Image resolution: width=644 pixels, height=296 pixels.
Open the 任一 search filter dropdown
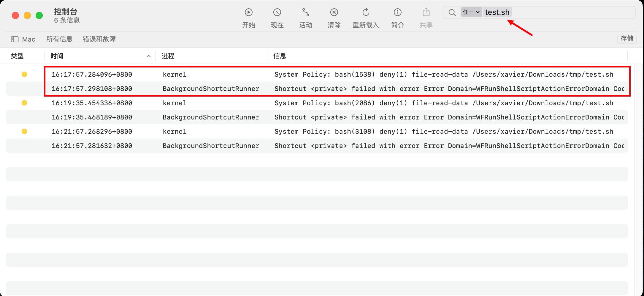click(471, 12)
